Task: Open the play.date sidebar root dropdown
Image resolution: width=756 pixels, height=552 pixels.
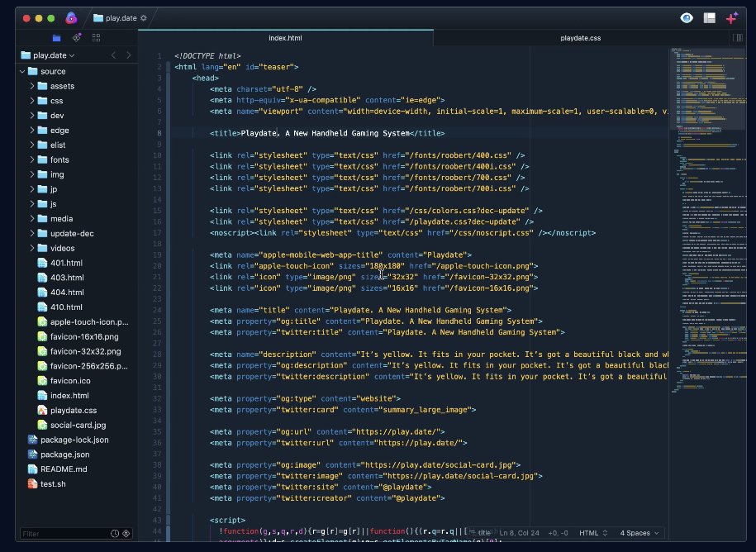Action: [48, 55]
